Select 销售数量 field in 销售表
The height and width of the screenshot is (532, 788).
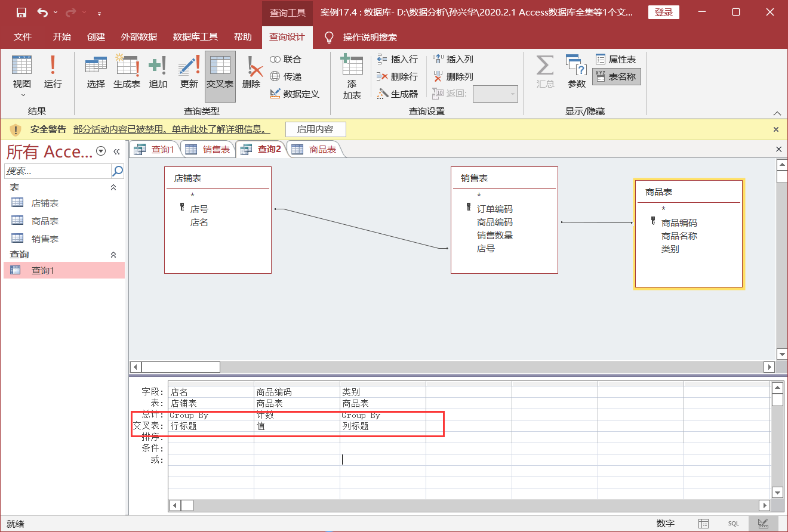click(495, 236)
